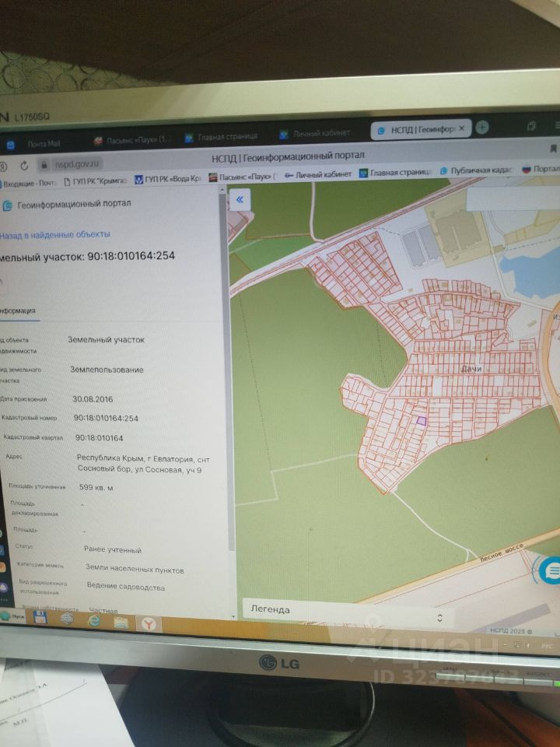Click the lock icon in address bar
The image size is (560, 747).
44,165
